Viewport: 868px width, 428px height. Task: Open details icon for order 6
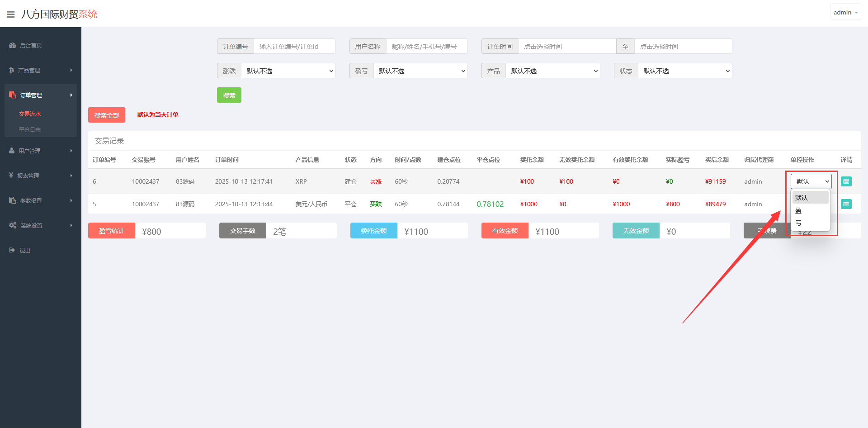coord(846,181)
